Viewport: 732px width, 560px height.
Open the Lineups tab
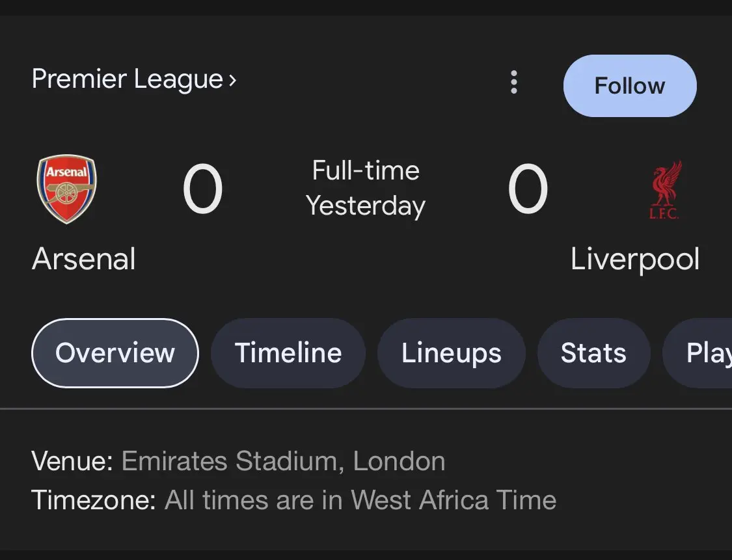tap(452, 353)
